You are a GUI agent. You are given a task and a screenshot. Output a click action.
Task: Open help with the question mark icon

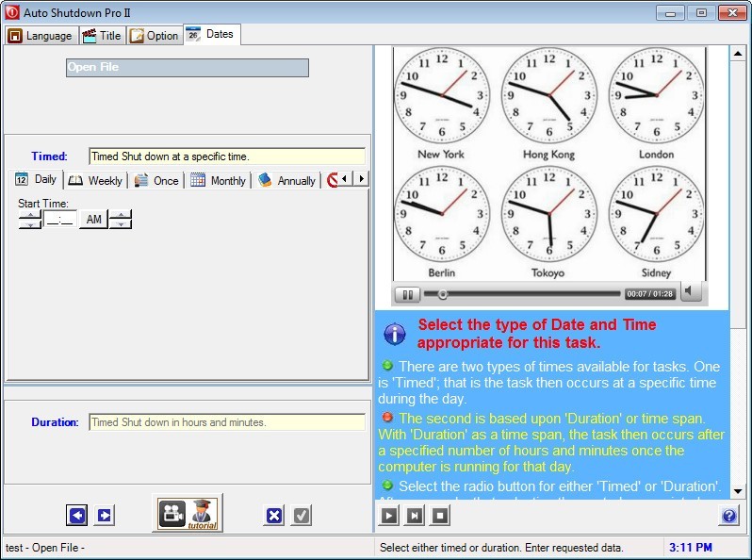[729, 516]
